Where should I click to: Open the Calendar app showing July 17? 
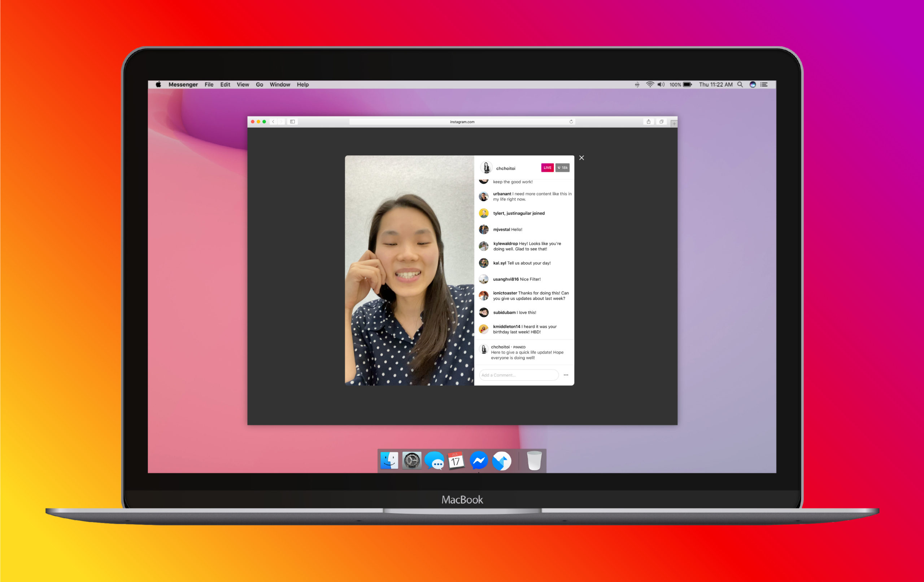[x=456, y=461]
